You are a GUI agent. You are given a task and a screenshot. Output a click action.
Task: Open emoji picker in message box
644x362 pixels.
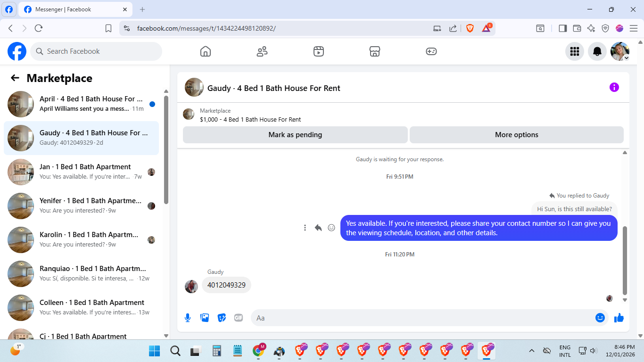tap(600, 318)
